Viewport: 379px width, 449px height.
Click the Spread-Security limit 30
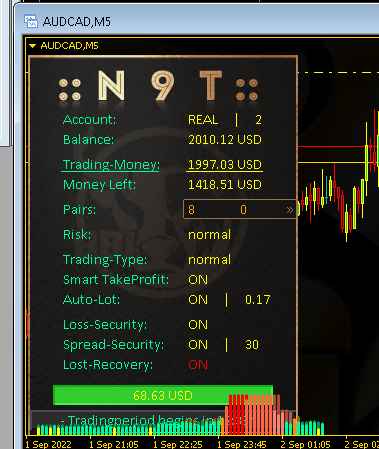tap(252, 345)
